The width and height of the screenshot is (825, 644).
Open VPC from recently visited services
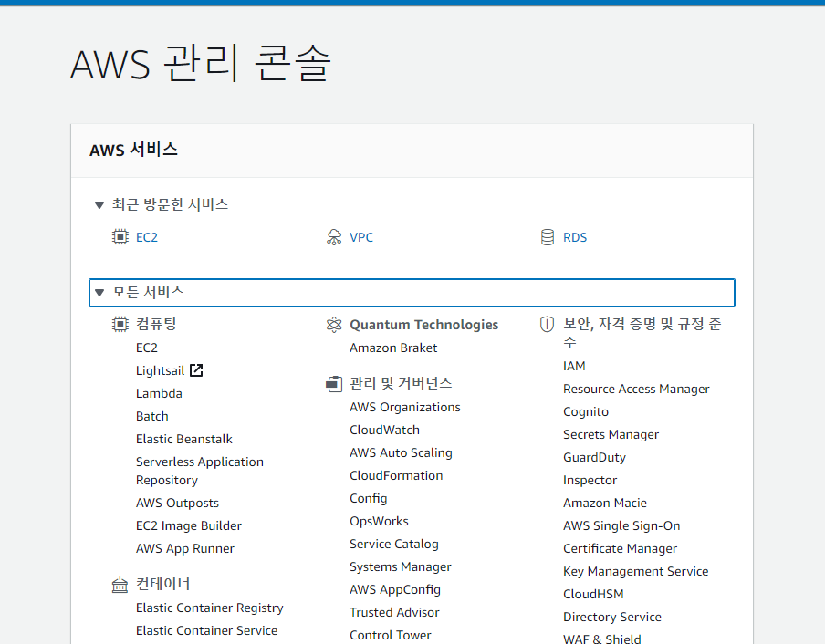pyautogui.click(x=361, y=237)
